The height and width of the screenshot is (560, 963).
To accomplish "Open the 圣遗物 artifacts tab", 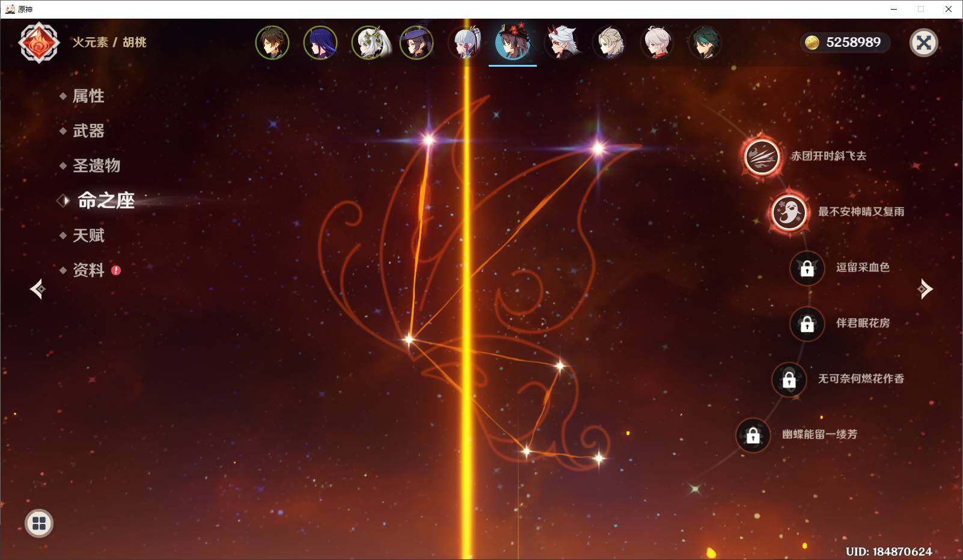I will click(96, 166).
